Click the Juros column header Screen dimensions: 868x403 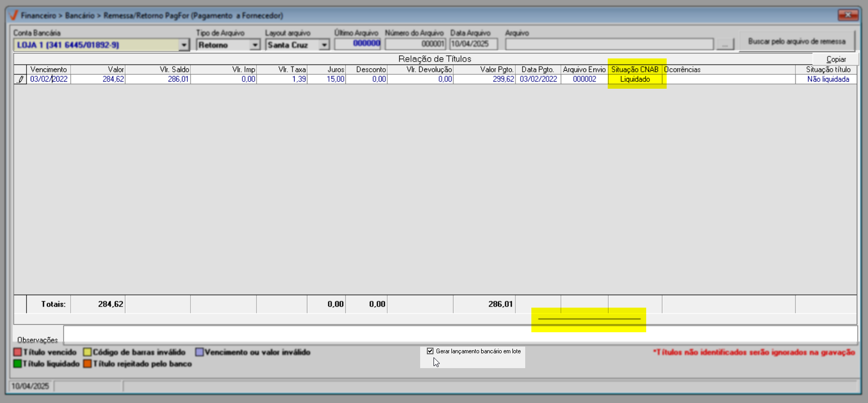tap(326, 69)
